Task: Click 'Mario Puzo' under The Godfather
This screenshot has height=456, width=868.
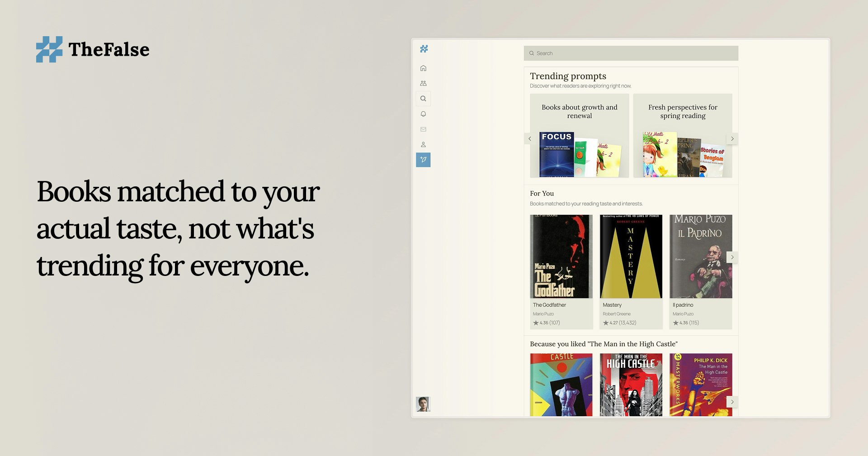Action: tap(543, 314)
